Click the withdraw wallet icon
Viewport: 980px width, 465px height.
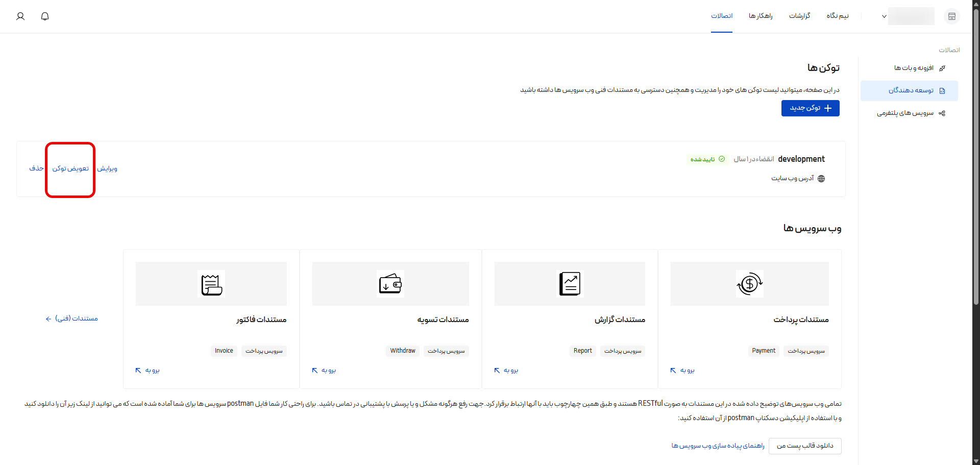390,283
